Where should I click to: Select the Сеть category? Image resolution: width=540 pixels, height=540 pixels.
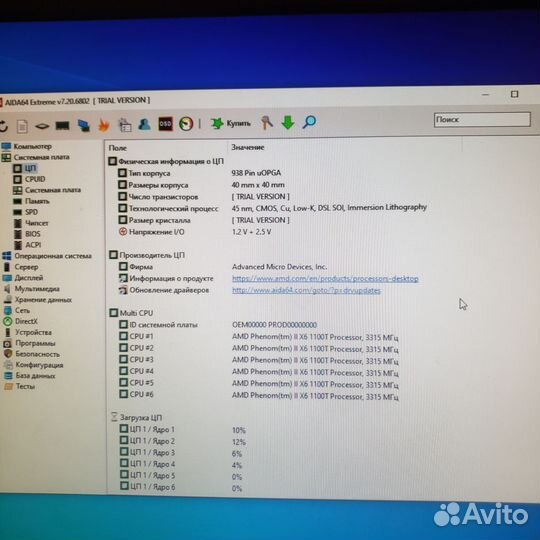point(17,311)
